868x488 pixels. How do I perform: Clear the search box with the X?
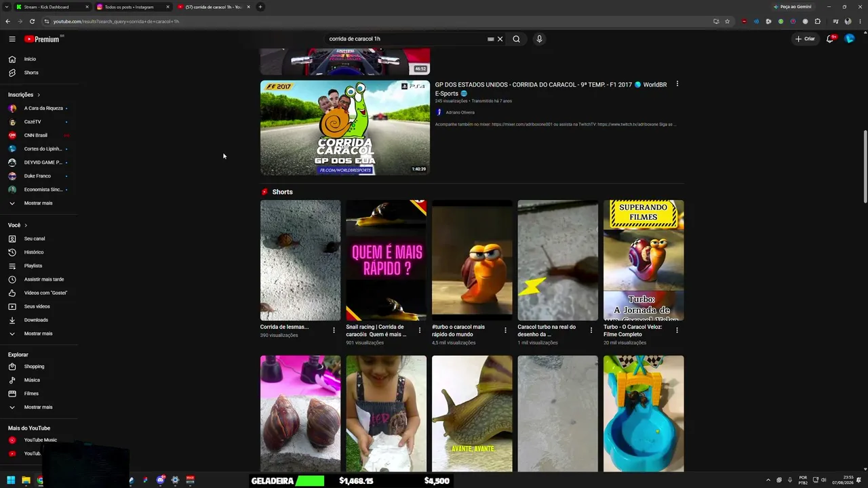(500, 39)
